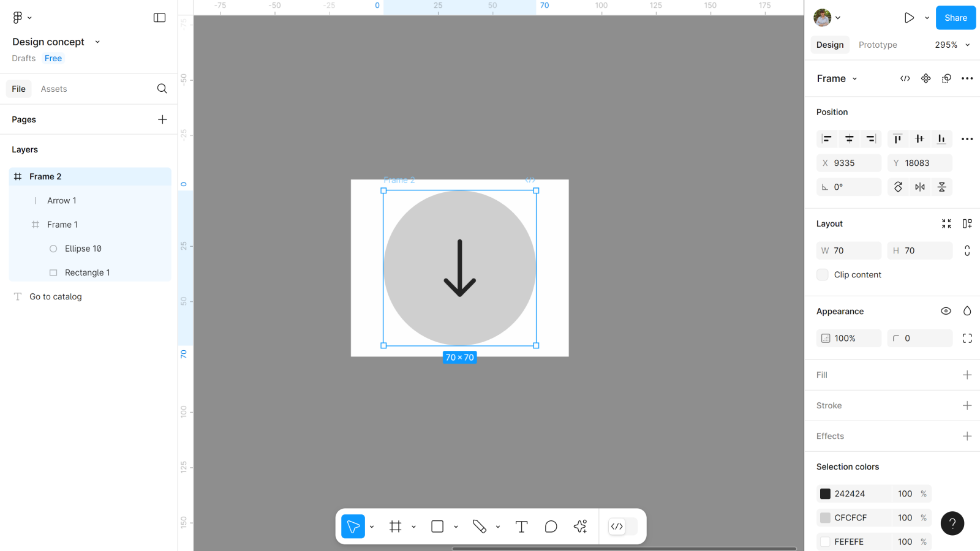This screenshot has height=551, width=980.
Task: Select the Ellipse 10 layer
Action: tap(83, 249)
